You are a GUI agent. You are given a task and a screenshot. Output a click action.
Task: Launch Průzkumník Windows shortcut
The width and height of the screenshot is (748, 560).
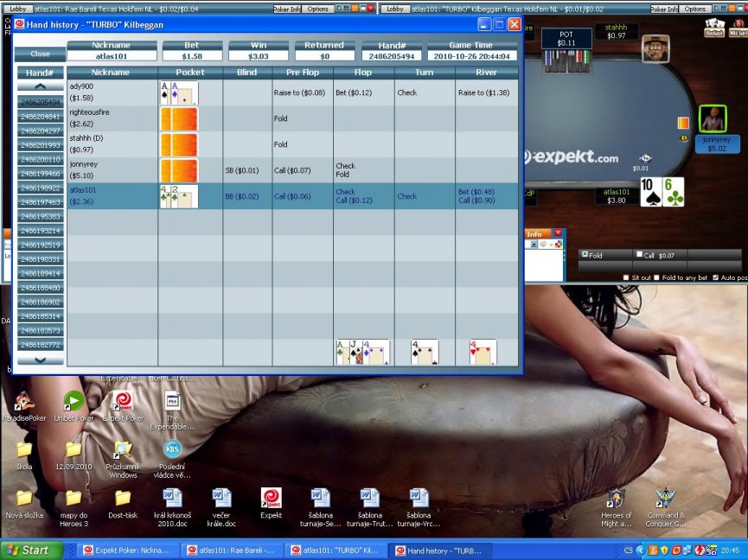pyautogui.click(x=123, y=460)
